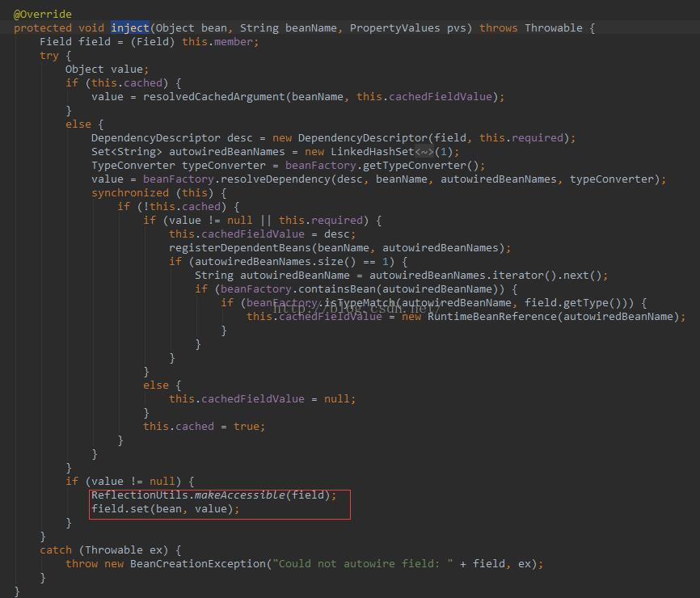
Task: Click resolvedCachedArgument method call
Action: pyautogui.click(x=214, y=97)
